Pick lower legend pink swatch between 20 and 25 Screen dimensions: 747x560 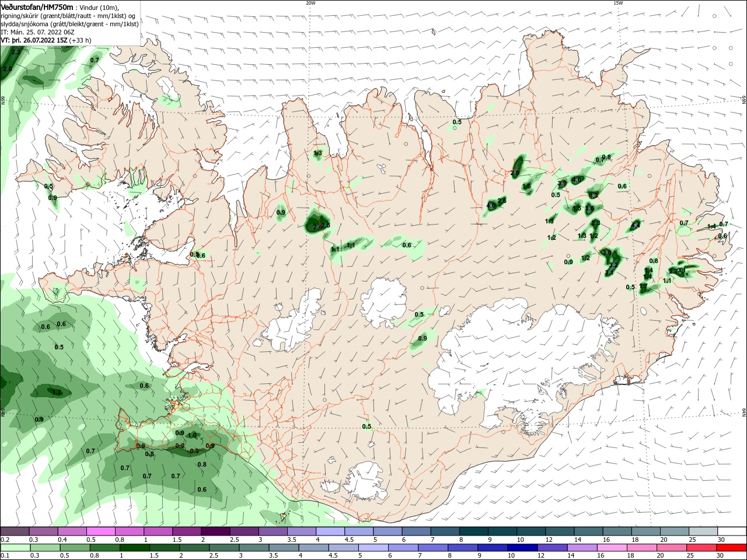671,548
